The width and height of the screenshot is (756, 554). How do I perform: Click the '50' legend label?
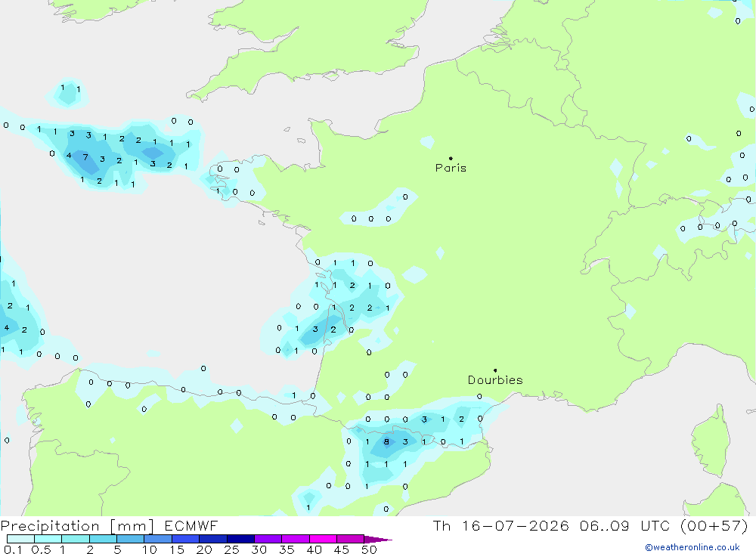click(x=370, y=549)
